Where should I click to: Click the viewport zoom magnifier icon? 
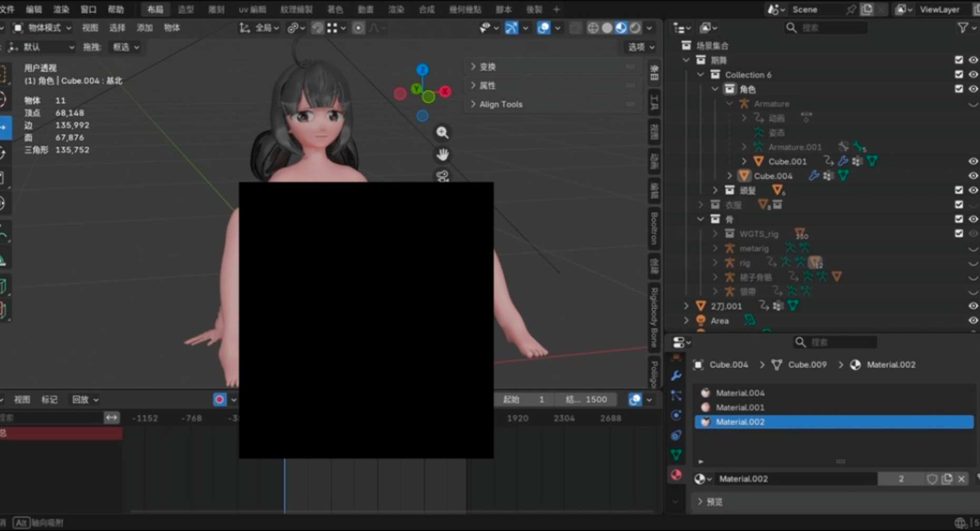[x=442, y=133]
